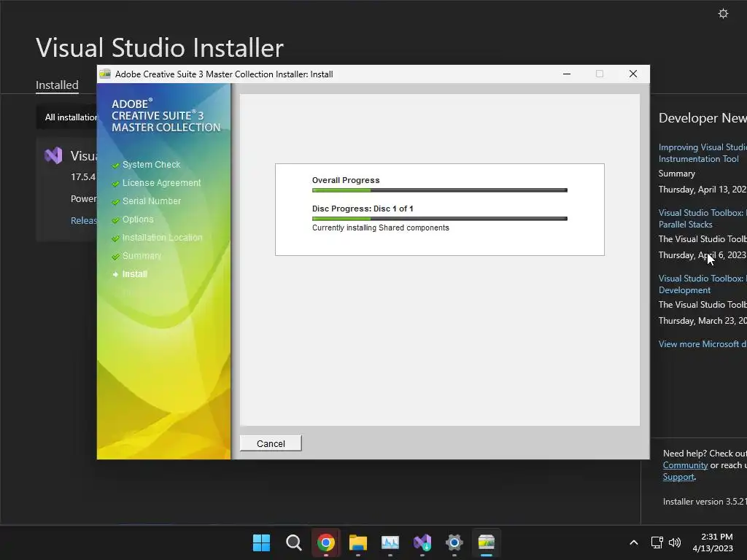Image resolution: width=747 pixels, height=560 pixels.
Task: Click 'Disc Progress: Disc 1 of 1' label
Action: coord(363,209)
